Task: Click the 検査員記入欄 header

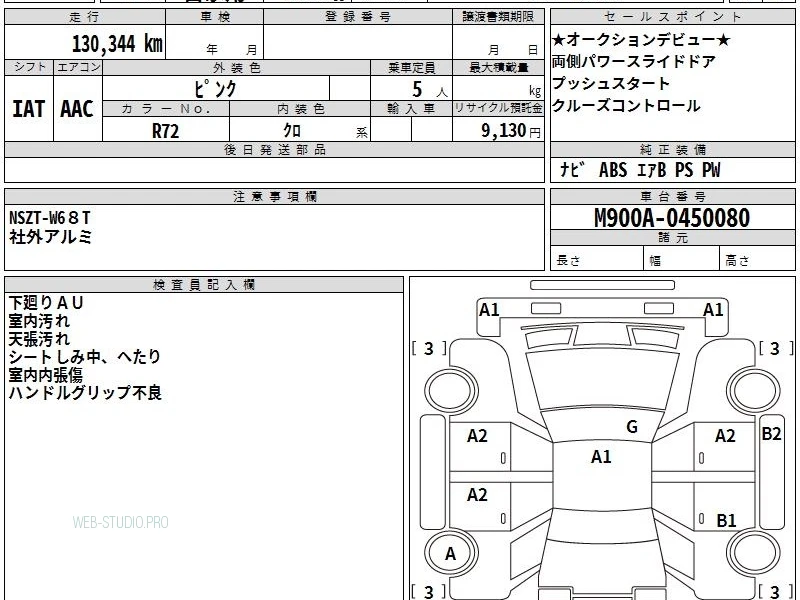Action: point(204,285)
